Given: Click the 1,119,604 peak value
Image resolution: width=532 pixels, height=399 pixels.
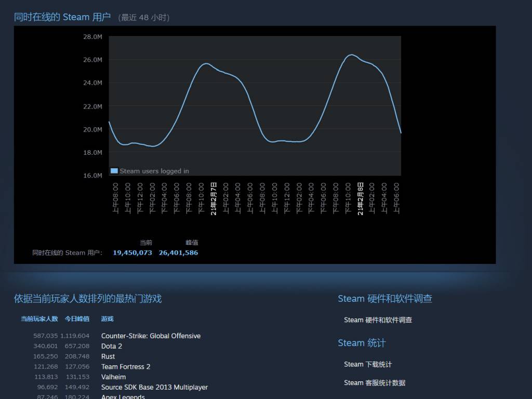Looking at the screenshot, I should click(x=75, y=336).
